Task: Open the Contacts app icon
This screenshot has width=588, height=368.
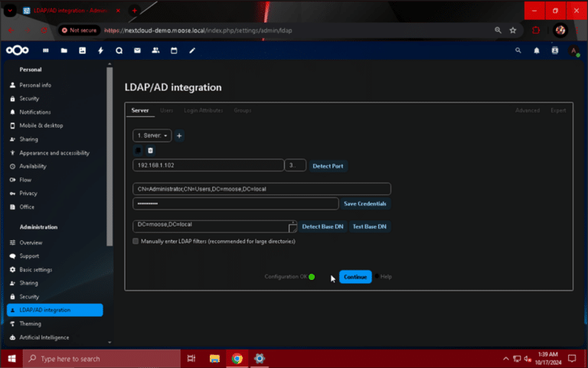Action: pyautogui.click(x=155, y=50)
